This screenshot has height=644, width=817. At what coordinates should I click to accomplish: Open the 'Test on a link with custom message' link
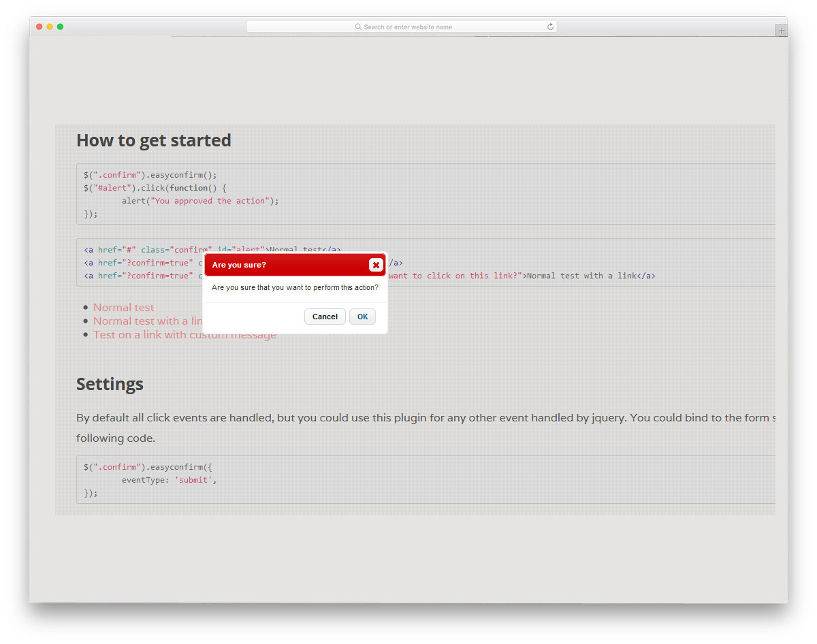click(x=185, y=334)
